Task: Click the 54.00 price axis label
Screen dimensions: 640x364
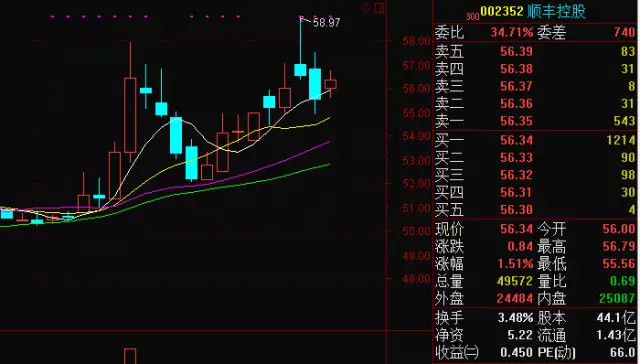Action: coord(416,136)
